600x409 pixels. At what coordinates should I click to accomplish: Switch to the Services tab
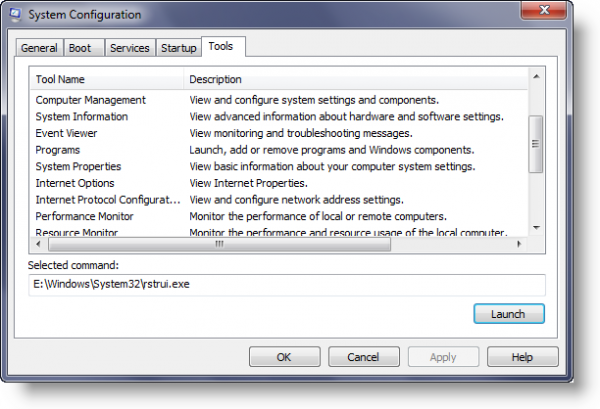(x=129, y=48)
